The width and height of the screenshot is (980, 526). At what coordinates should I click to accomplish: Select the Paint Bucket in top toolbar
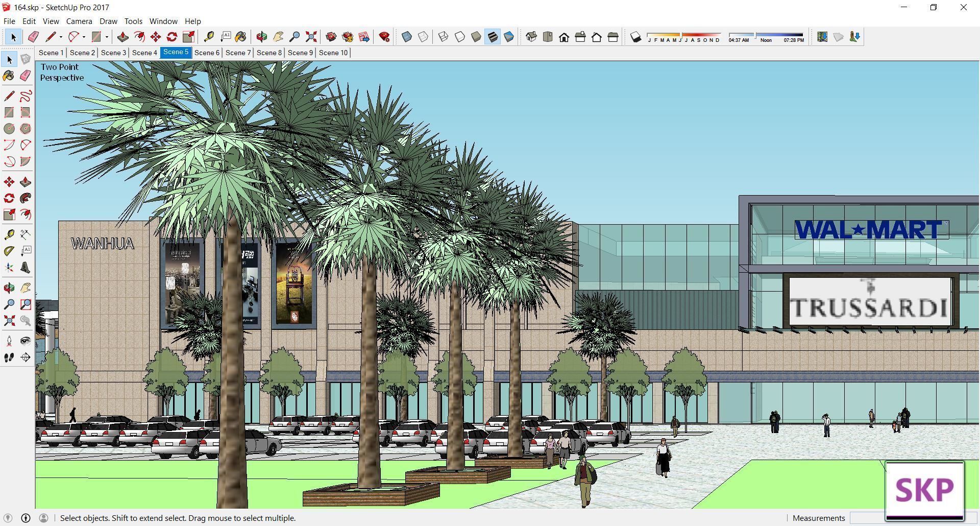pos(241,37)
